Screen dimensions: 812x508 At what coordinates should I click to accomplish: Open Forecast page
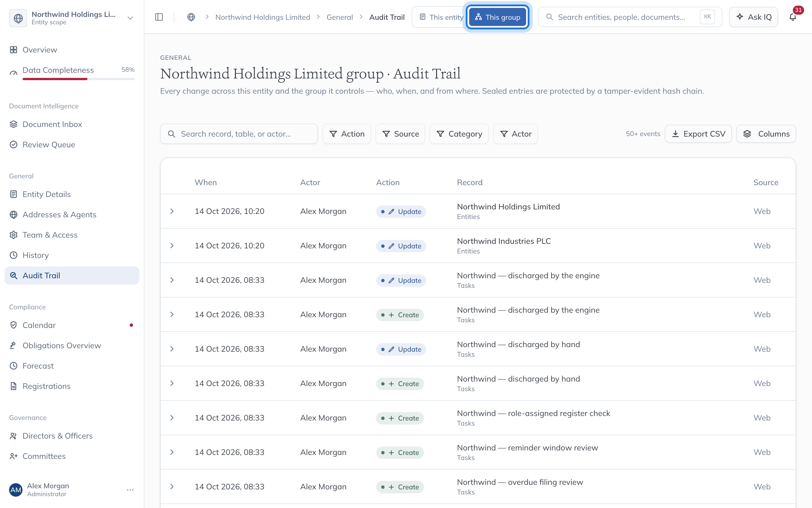click(x=72, y=366)
